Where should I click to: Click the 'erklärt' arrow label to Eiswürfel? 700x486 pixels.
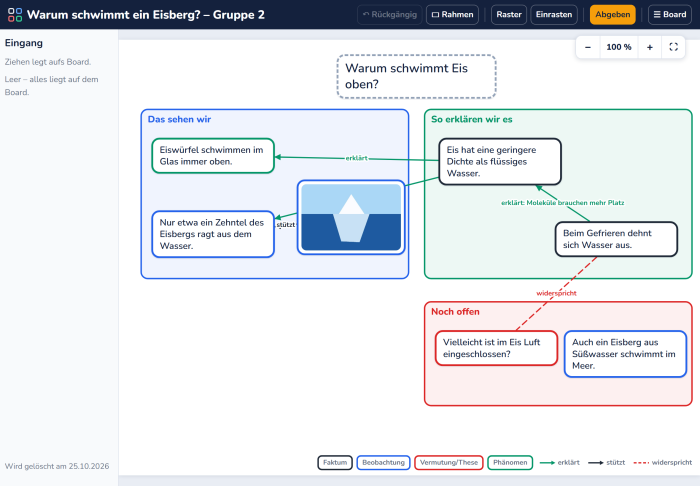(x=356, y=158)
